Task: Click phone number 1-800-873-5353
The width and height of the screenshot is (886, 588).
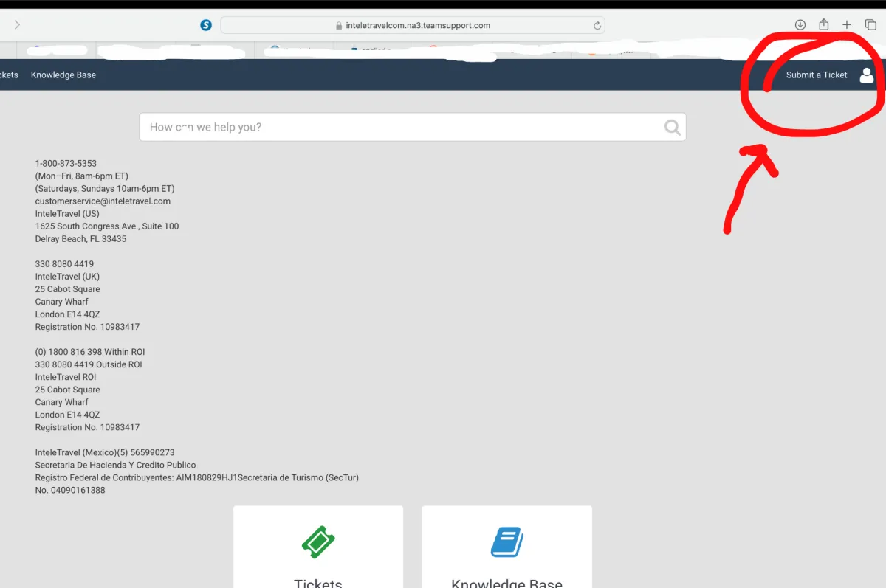Action: (66, 163)
